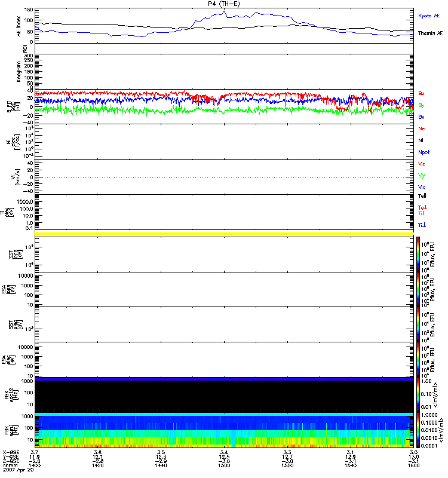
Task: Click the "2007 Apr 20" date label
Action: [19, 470]
